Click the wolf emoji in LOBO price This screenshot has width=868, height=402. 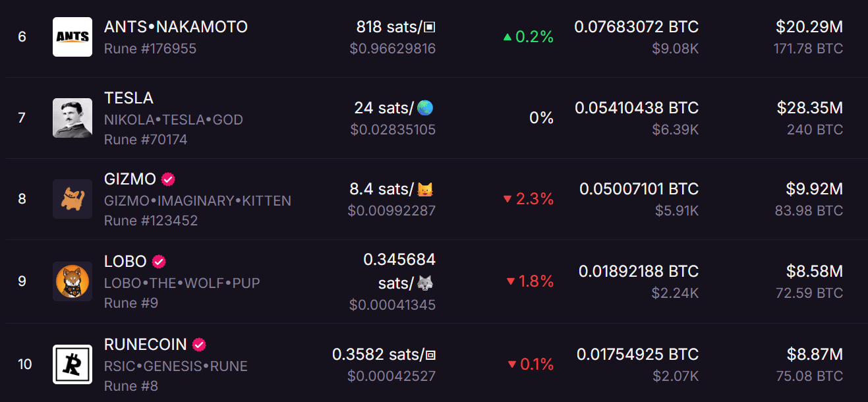[x=426, y=283]
